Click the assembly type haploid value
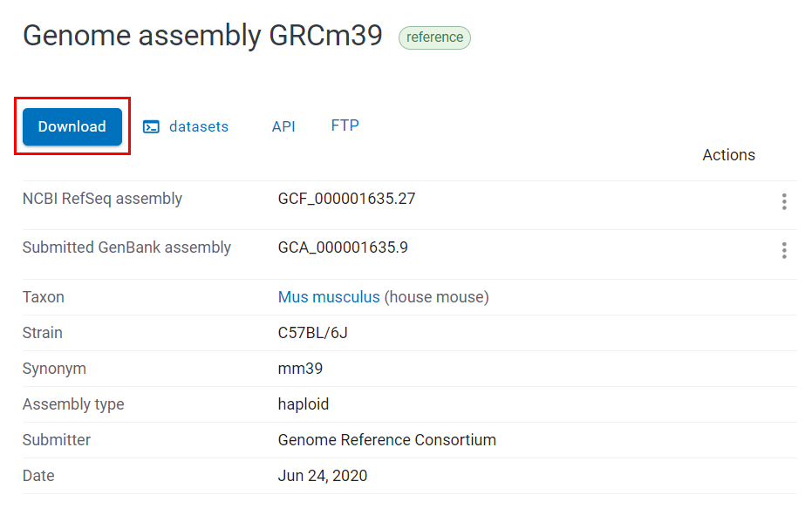This screenshot has height=522, width=812. tap(303, 404)
